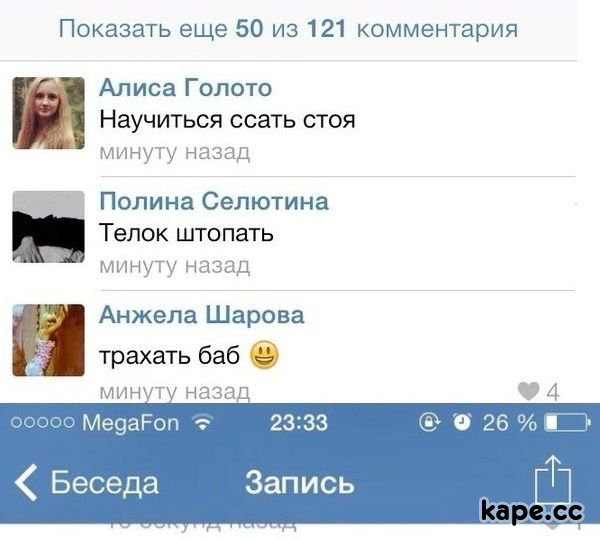
Task: Tap the MegaFon carrier label
Action: (131, 423)
